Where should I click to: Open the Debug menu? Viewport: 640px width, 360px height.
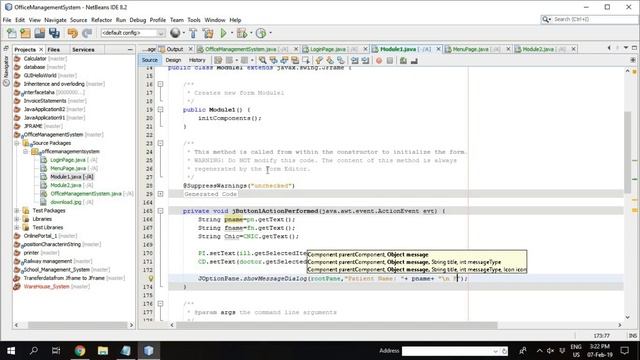click(138, 20)
